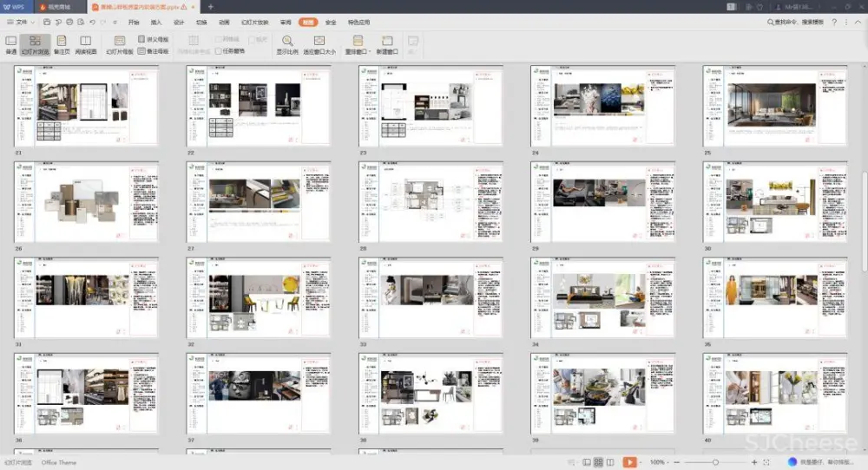The image size is (868, 470).
Task: Switch to Normal (普通) view
Action: coord(10,44)
